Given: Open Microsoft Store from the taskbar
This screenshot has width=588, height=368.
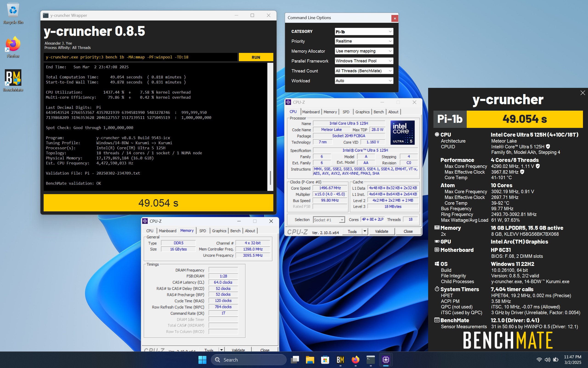Looking at the screenshot, I should tap(325, 359).
